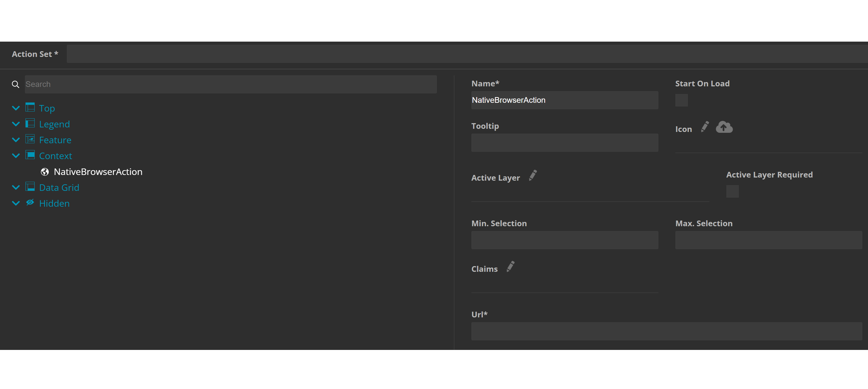Click the globe icon of NativeBrowserAction

[x=45, y=172]
